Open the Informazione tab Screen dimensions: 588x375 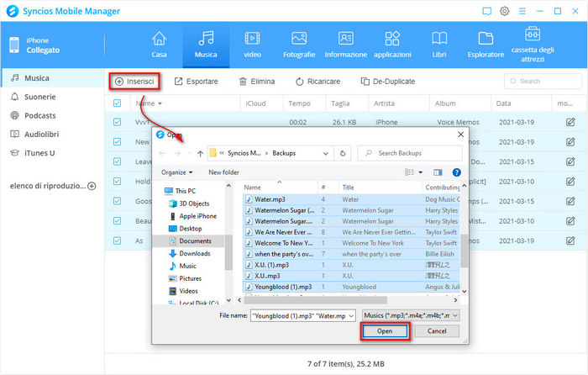(346, 45)
